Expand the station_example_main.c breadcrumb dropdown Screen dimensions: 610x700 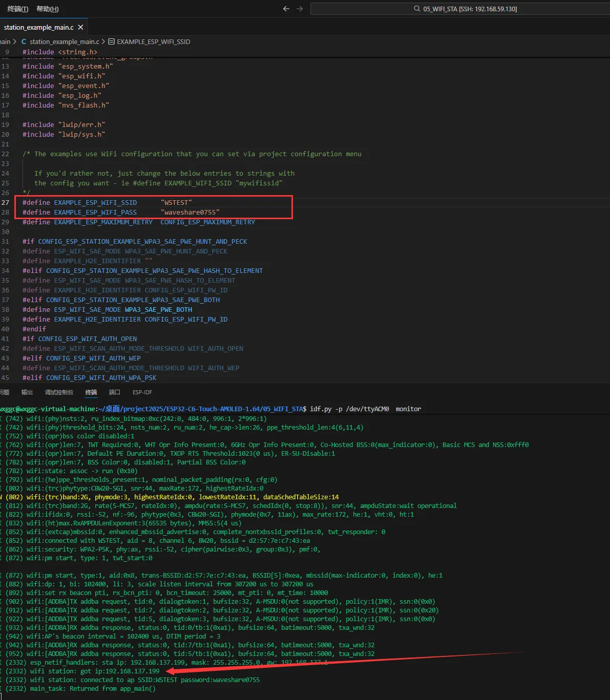[64, 41]
